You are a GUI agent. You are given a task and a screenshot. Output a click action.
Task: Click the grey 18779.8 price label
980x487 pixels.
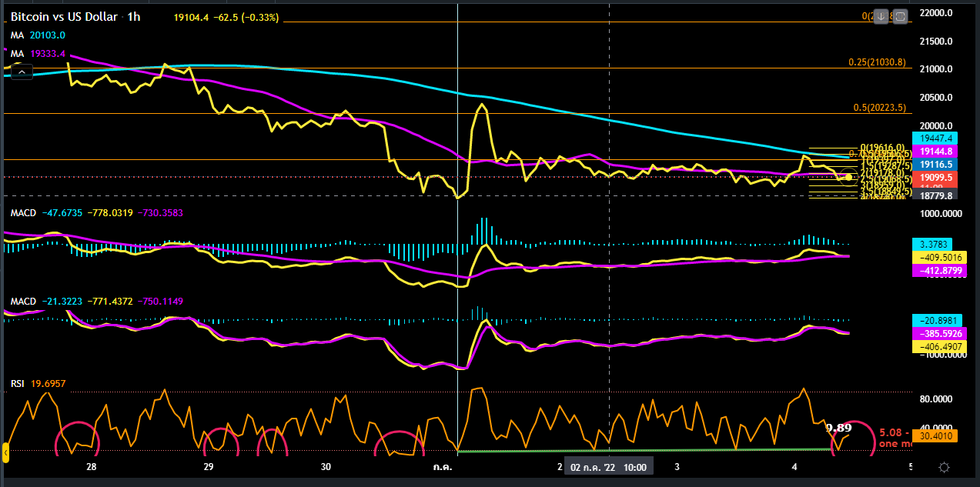click(935, 196)
